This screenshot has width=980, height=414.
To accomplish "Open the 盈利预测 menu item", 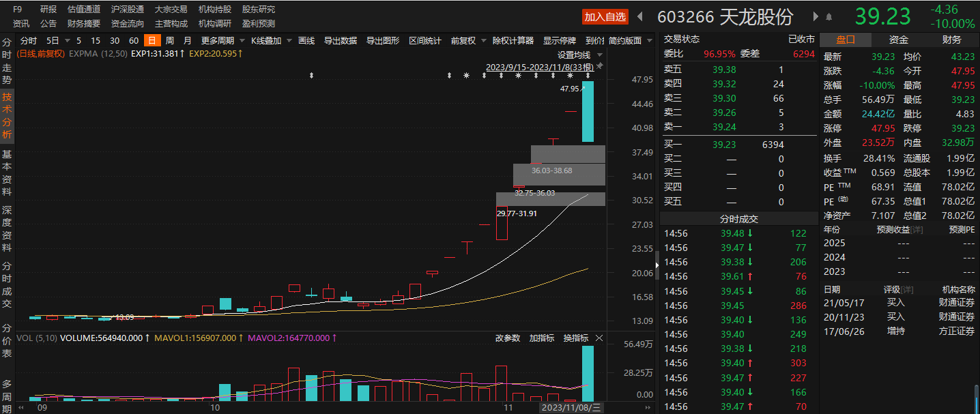I will pos(259,24).
